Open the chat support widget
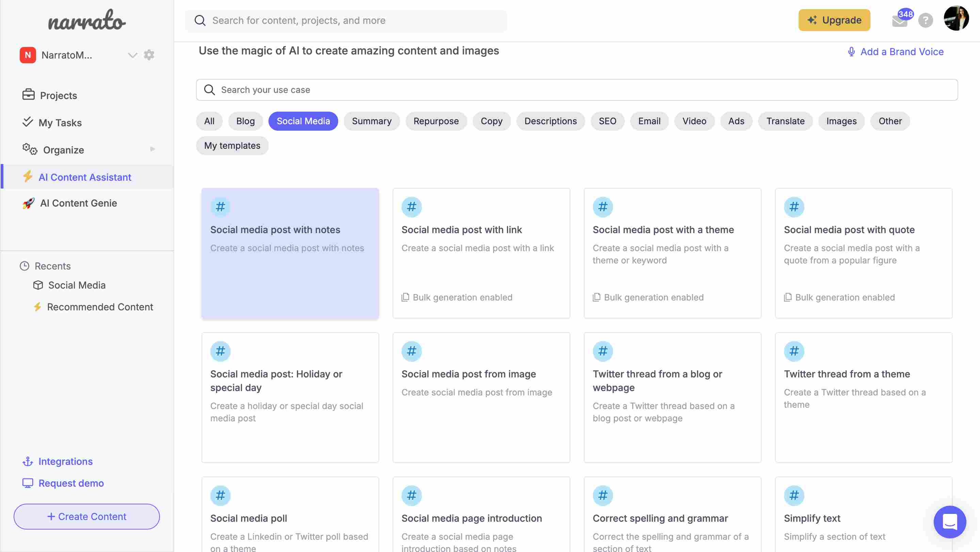The width and height of the screenshot is (980, 552). pyautogui.click(x=950, y=522)
